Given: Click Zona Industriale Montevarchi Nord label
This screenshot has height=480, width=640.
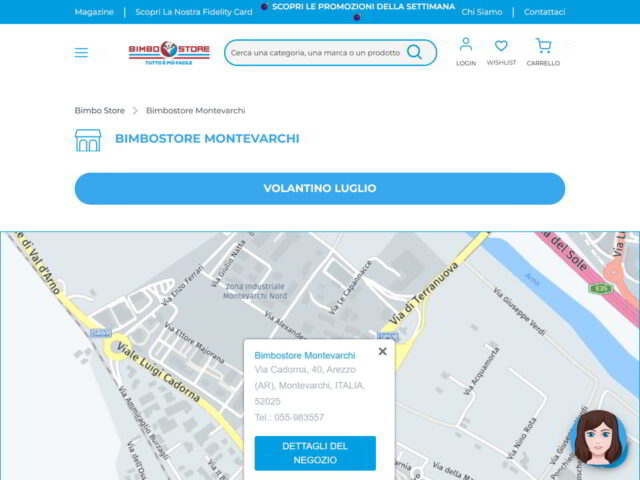Looking at the screenshot, I should 255,291.
